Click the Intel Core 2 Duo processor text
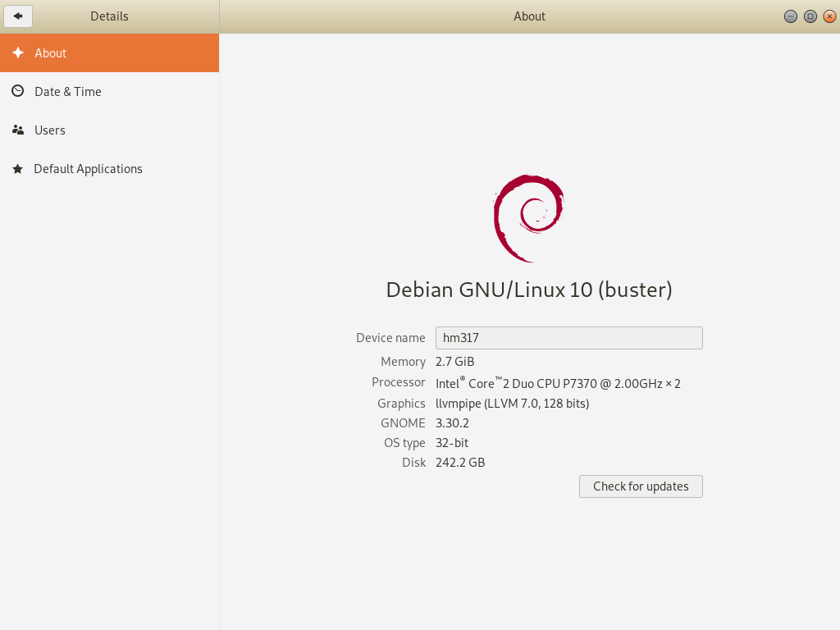The image size is (840, 630). coord(558,382)
